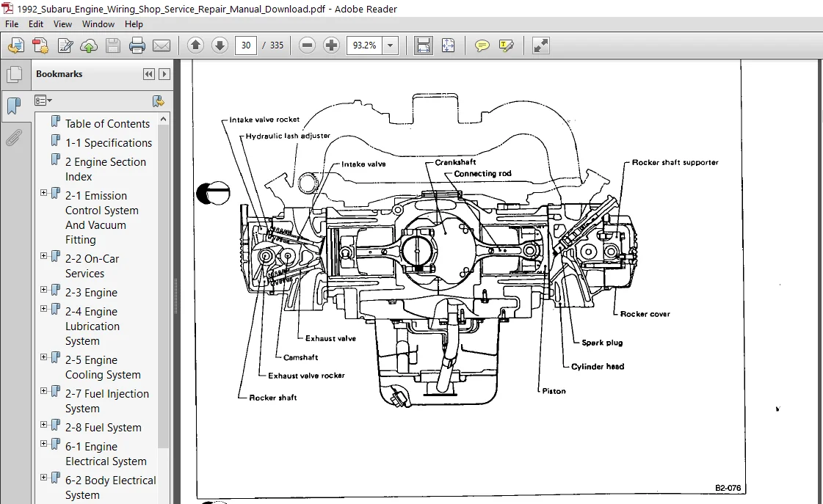Jump to Table of Contents bookmark

[108, 124]
